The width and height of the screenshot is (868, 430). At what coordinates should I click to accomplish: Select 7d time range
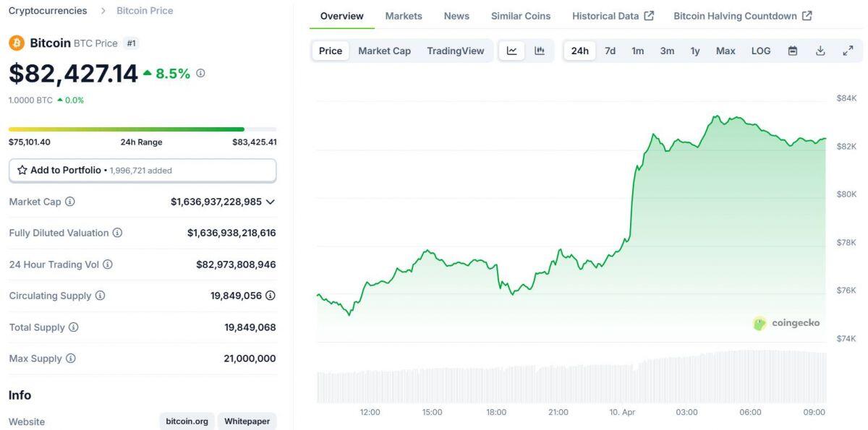point(610,51)
